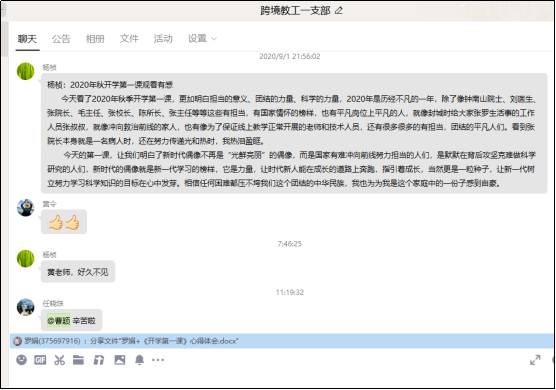Expand the input area with arrows icon
Image resolution: width=556 pixels, height=390 pixels.
click(535, 360)
